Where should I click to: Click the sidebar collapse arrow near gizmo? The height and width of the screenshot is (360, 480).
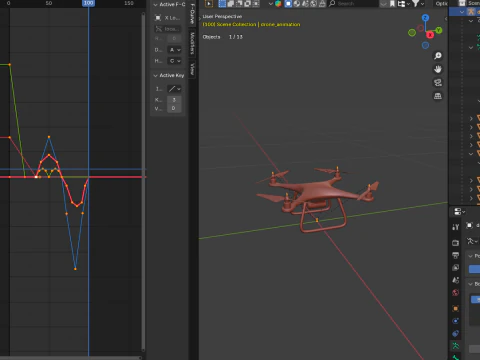[x=446, y=19]
